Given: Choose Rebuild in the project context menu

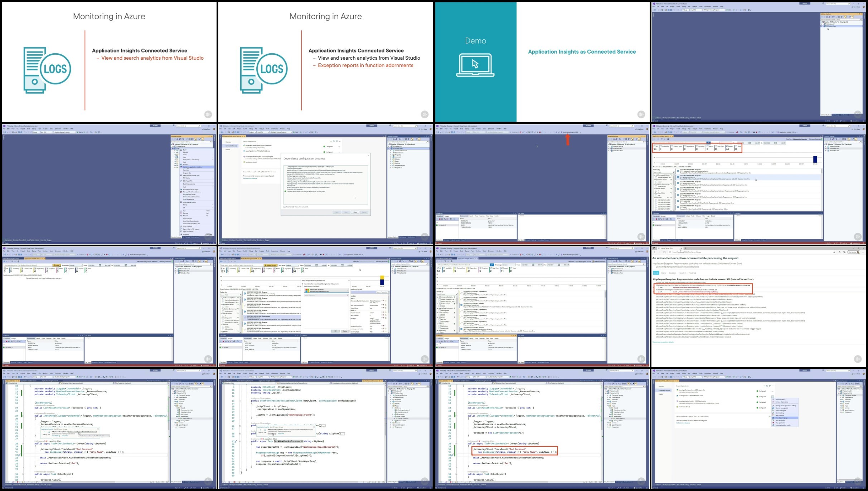Looking at the screenshot, I should coord(196,152).
